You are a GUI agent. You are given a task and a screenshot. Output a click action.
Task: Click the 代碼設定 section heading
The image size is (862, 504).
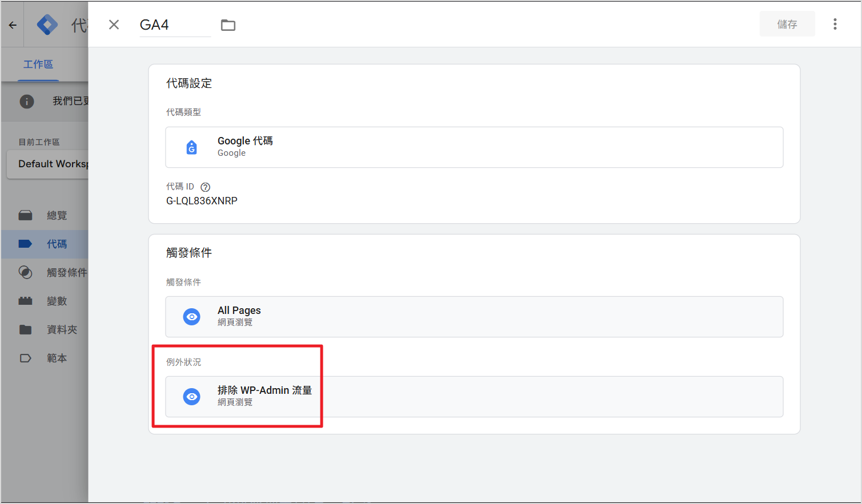pyautogui.click(x=189, y=83)
